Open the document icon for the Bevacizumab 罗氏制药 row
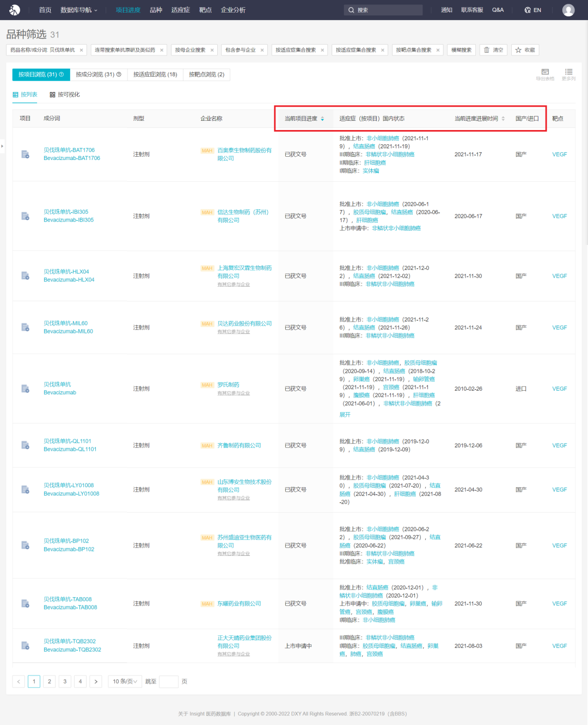The width and height of the screenshot is (588, 725). click(x=25, y=389)
